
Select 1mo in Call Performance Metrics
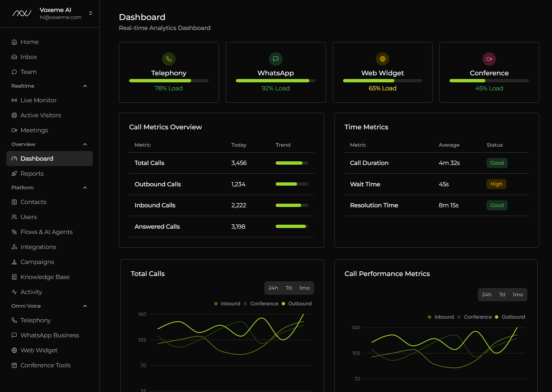[517, 294]
